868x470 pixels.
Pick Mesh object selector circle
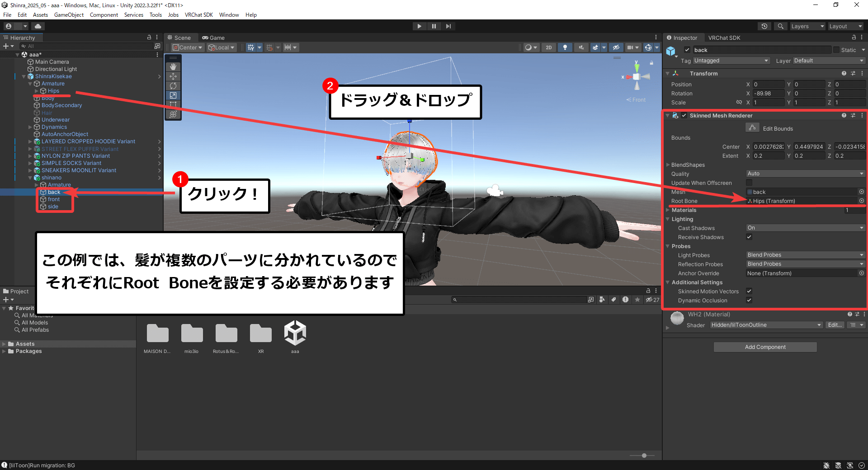862,192
